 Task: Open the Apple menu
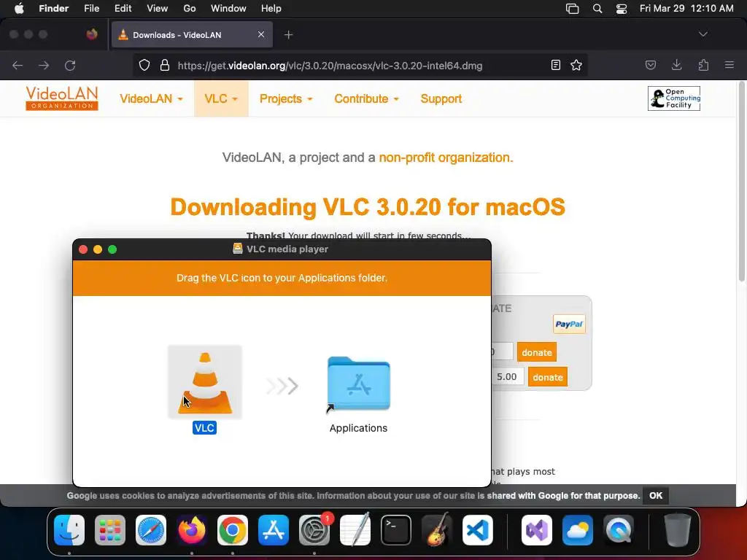click(x=19, y=9)
